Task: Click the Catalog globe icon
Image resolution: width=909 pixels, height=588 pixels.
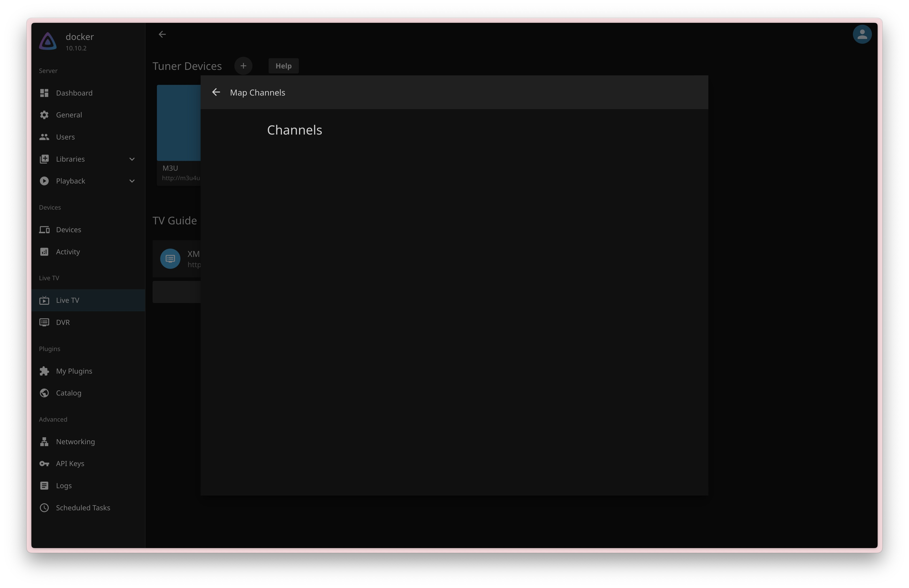Action: [44, 393]
